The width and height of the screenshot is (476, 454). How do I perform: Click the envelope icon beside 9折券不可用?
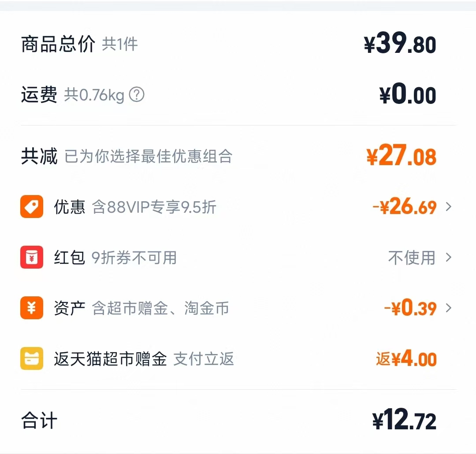(31, 258)
